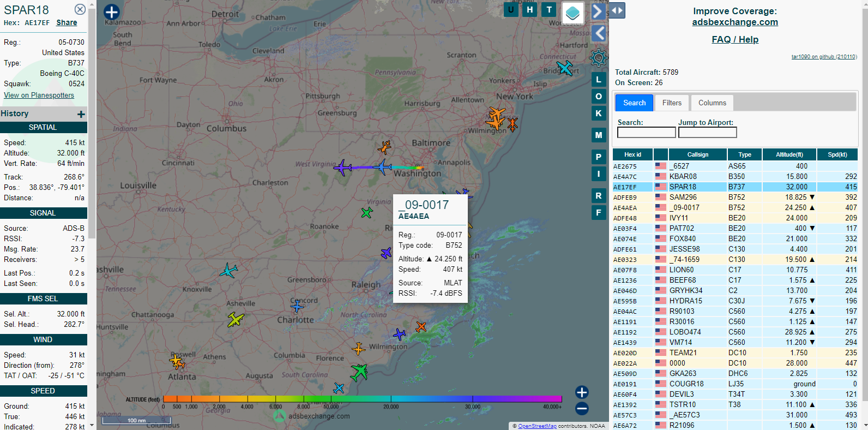This screenshot has height=430, width=868.
Task: Select the LOBO474 aircraft row
Action: 735,332
